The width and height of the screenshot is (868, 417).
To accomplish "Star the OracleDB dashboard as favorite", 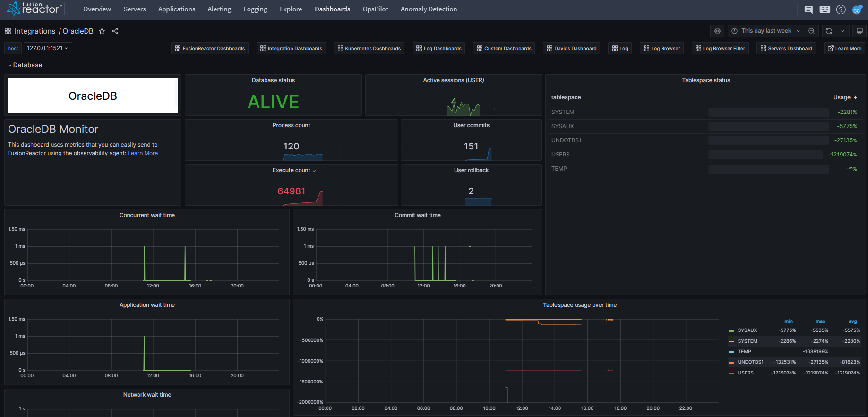I will 102,31.
